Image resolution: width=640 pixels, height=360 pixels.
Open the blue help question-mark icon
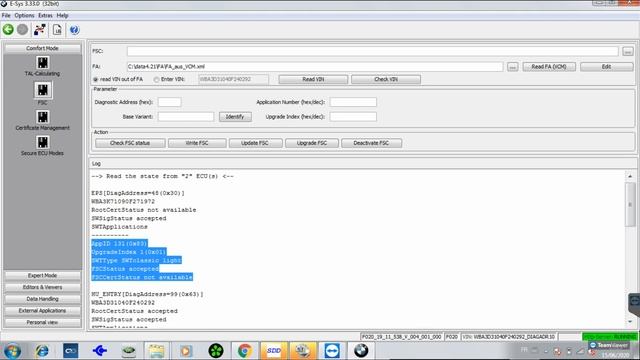pos(74,30)
